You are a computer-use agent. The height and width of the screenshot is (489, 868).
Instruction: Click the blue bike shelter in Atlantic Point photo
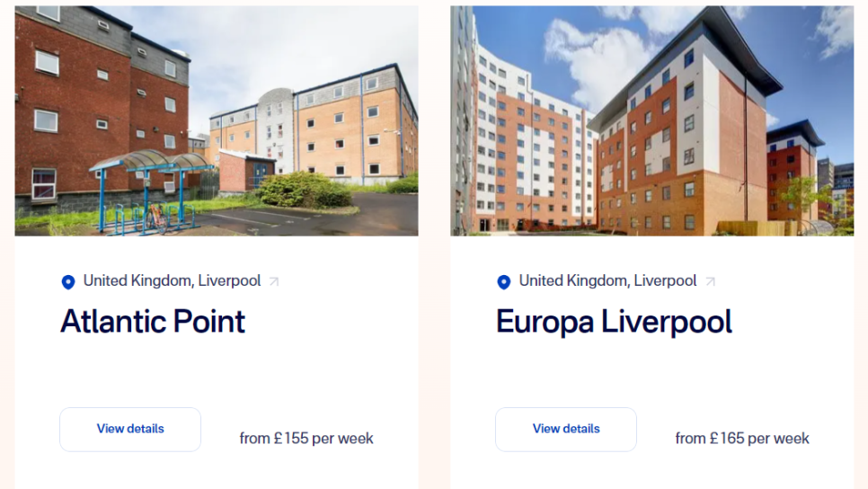[x=149, y=188]
